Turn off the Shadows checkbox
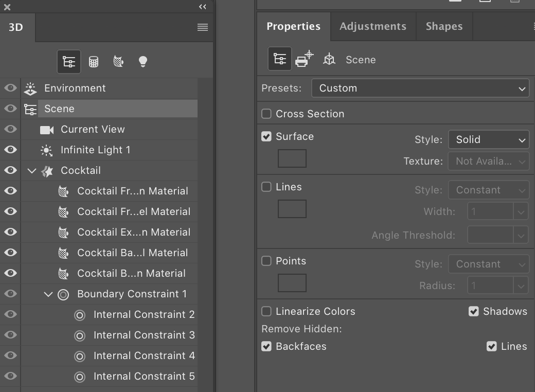 (x=474, y=311)
